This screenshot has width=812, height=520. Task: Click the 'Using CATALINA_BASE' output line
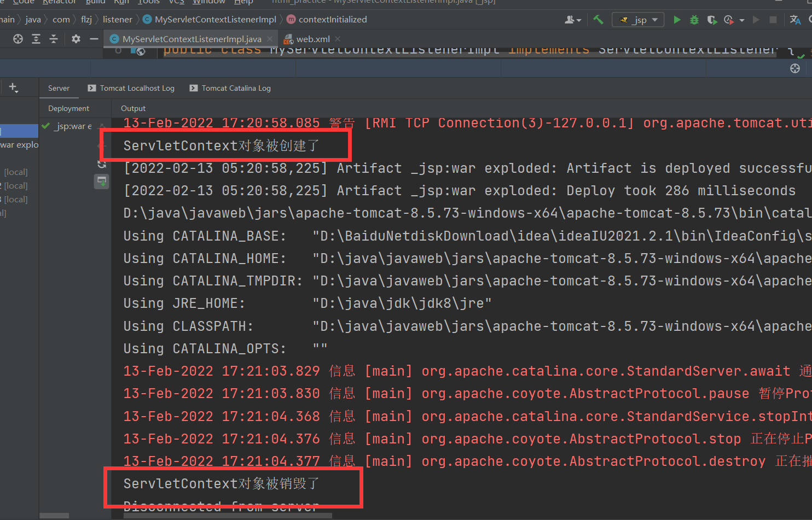(467, 236)
